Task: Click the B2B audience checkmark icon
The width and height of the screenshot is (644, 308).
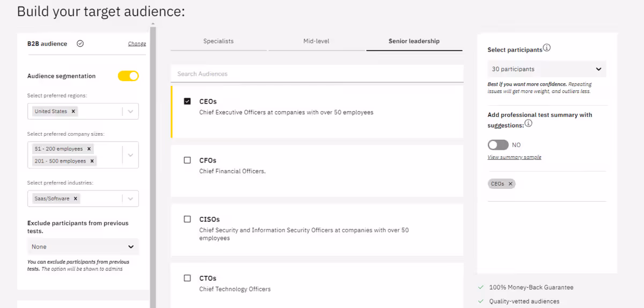Action: pos(80,44)
